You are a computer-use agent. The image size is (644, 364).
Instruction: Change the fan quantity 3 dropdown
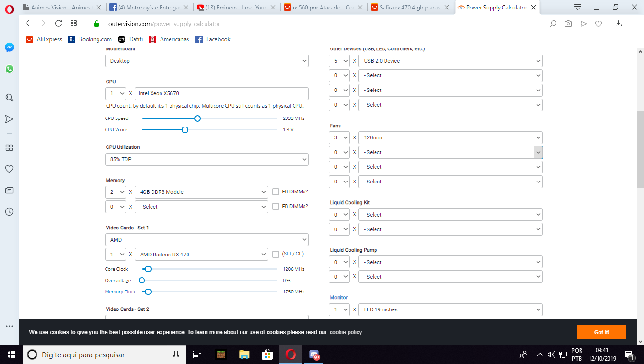click(339, 137)
